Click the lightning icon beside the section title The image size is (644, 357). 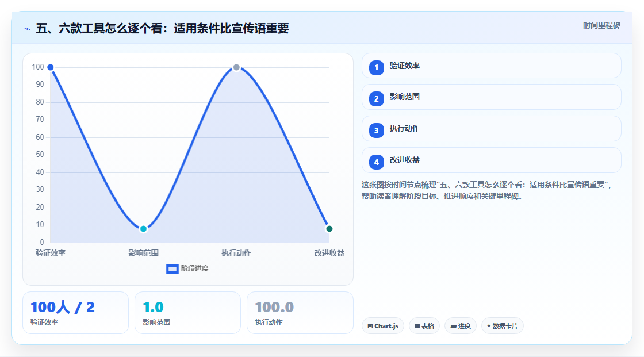coord(28,29)
